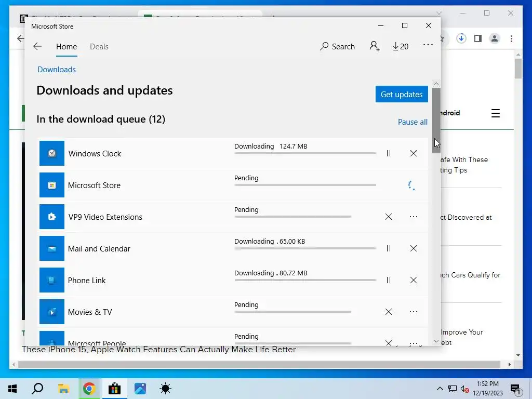This screenshot has height=399, width=532.
Task: Open the Home tab in Microsoft Store
Action: (x=66, y=46)
